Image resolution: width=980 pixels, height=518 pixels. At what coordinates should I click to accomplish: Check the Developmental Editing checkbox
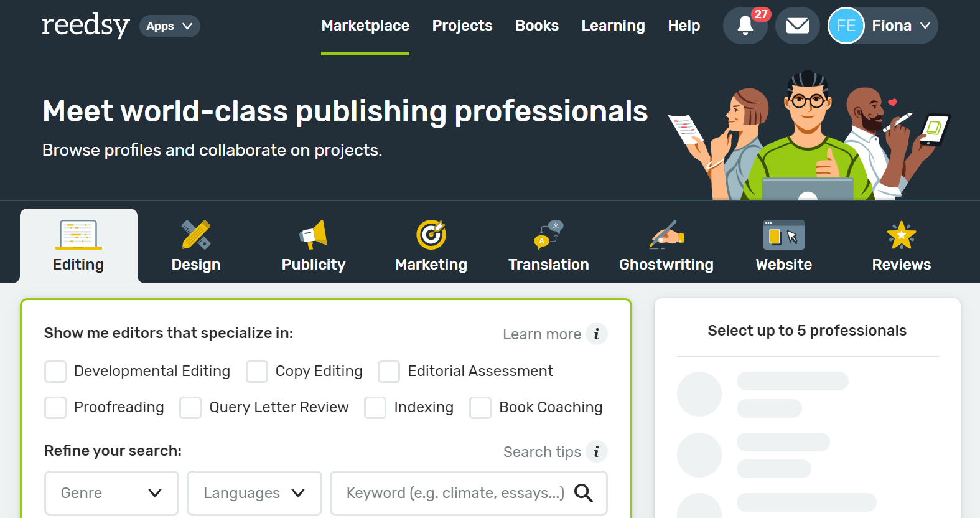tap(55, 372)
